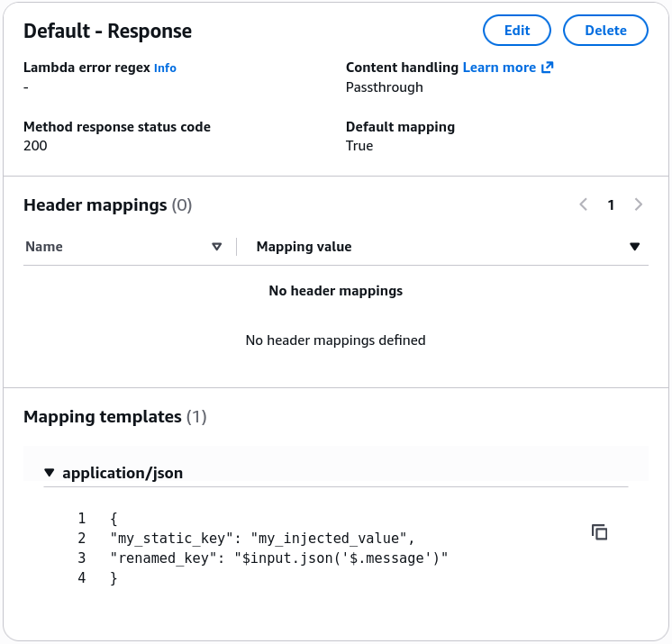Screen dimensions: 672x644
Task: Sort by the Mapping value column arrow
Action: tap(635, 247)
